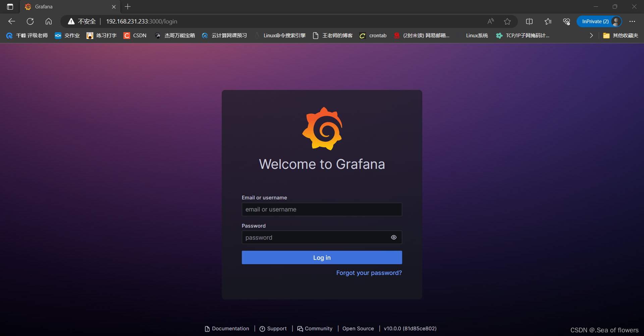Open the favorites list icon

click(548, 21)
